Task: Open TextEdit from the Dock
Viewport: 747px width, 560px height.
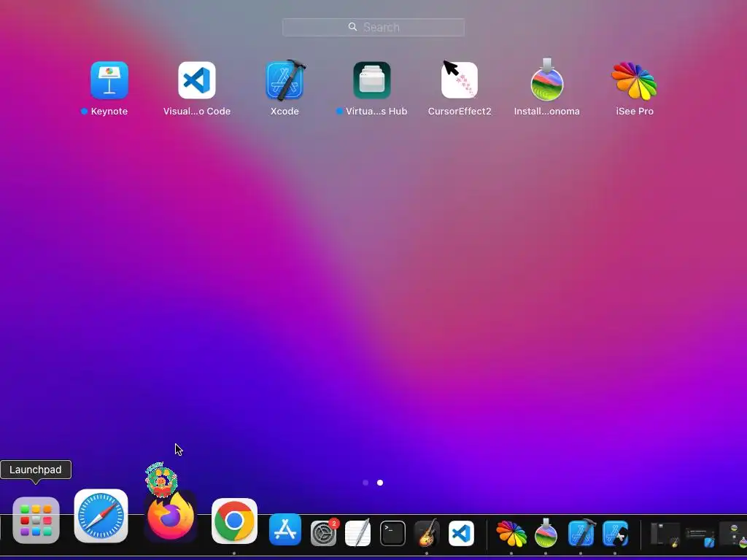Action: click(357, 533)
